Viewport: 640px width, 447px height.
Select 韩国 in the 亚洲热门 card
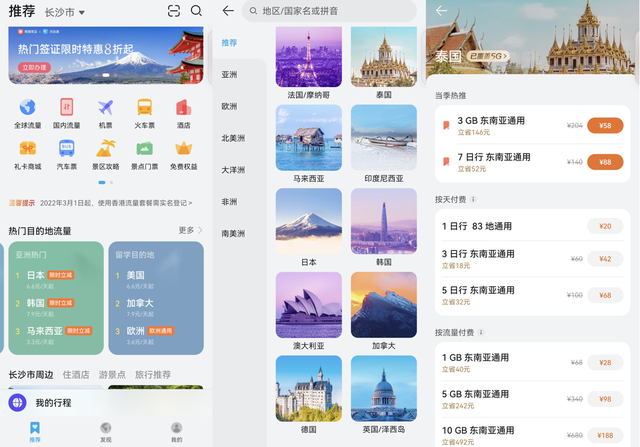36,303
